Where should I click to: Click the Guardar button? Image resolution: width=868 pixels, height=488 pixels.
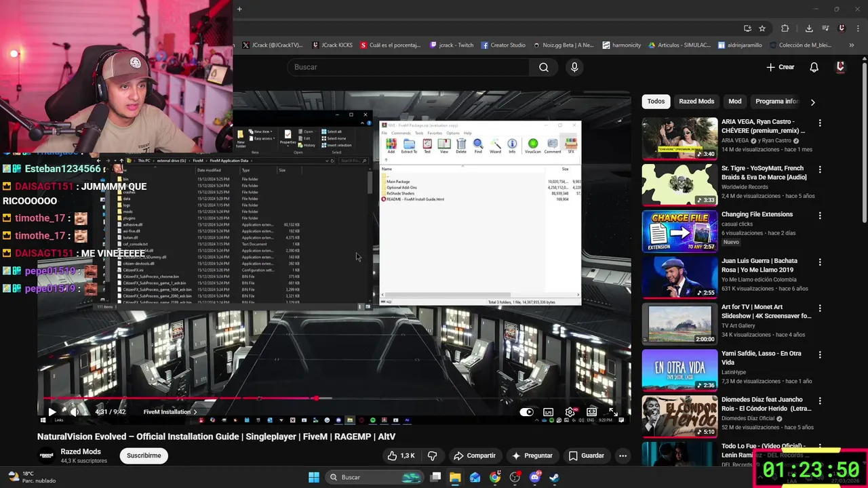coord(587,455)
